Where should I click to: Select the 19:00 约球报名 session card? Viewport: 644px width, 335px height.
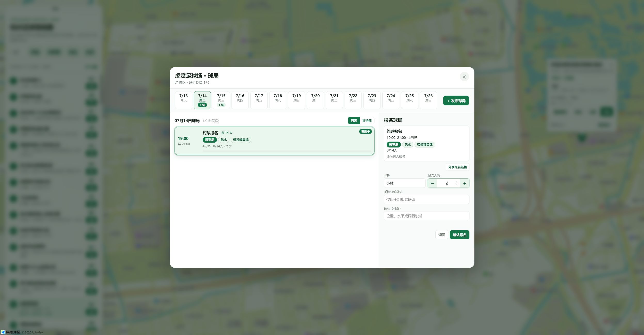[x=274, y=141]
